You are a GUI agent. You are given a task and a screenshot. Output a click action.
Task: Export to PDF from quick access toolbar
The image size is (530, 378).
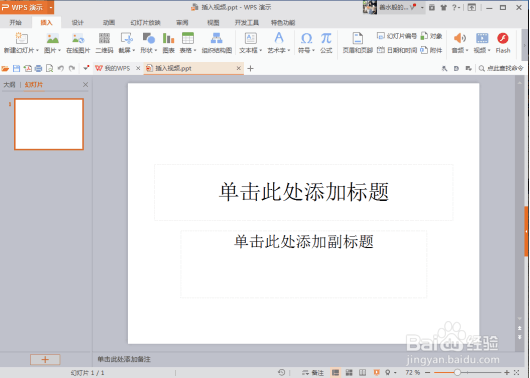pos(27,69)
